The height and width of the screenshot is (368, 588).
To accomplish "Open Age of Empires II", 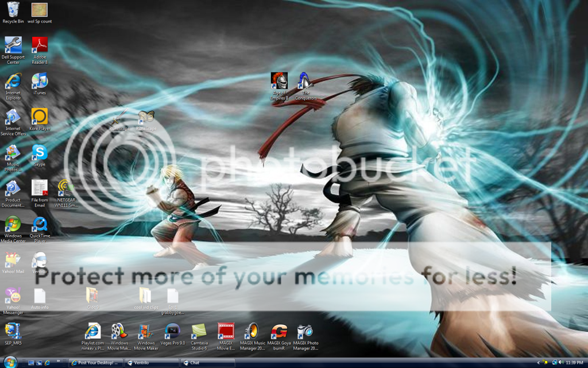I will [279, 80].
